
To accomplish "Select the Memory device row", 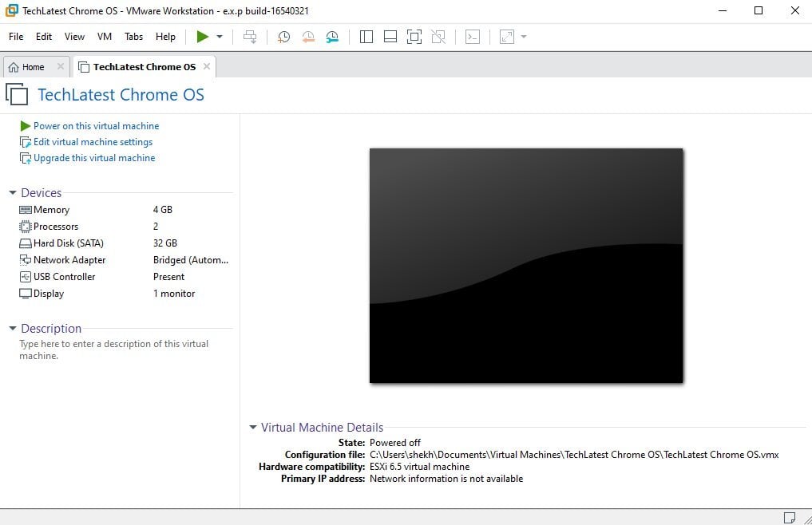I will [x=125, y=210].
